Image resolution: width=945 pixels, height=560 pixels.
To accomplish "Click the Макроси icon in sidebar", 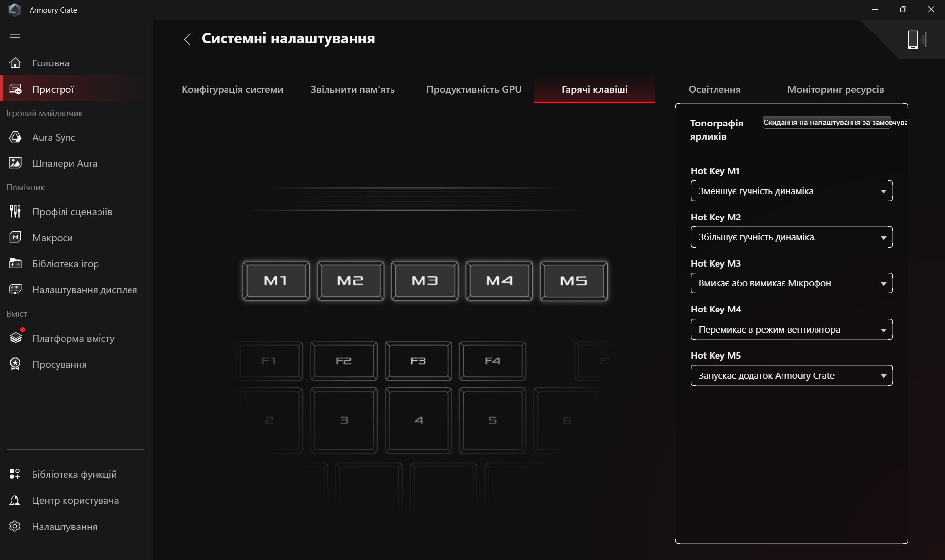I will (x=15, y=238).
